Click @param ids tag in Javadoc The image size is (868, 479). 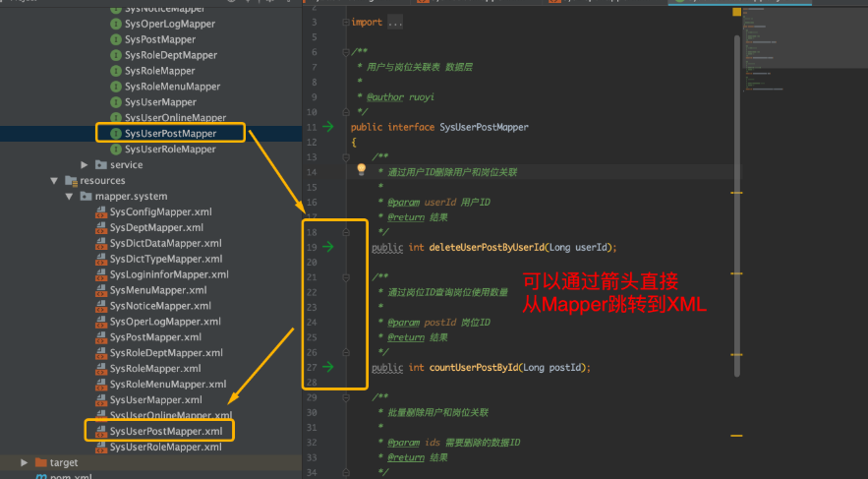pos(403,443)
